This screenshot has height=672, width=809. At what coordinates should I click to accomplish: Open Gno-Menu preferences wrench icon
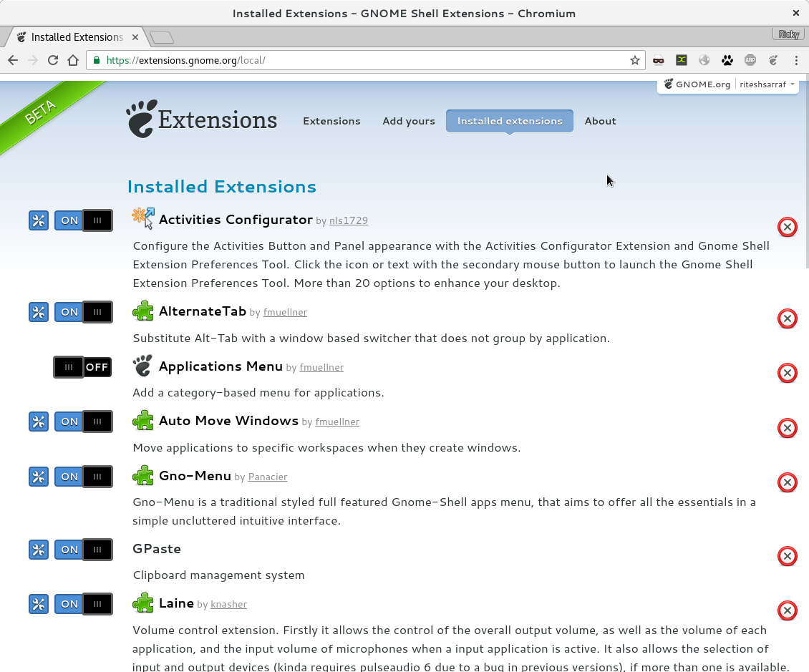[x=39, y=477]
